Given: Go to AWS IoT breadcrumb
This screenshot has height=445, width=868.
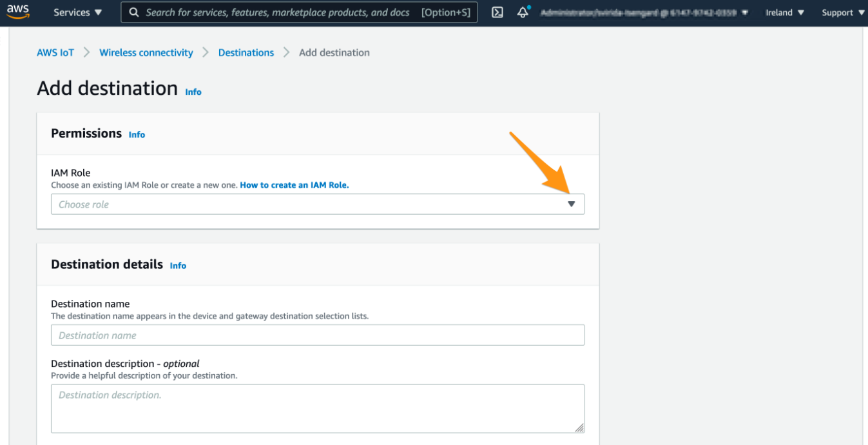Looking at the screenshot, I should coord(55,53).
